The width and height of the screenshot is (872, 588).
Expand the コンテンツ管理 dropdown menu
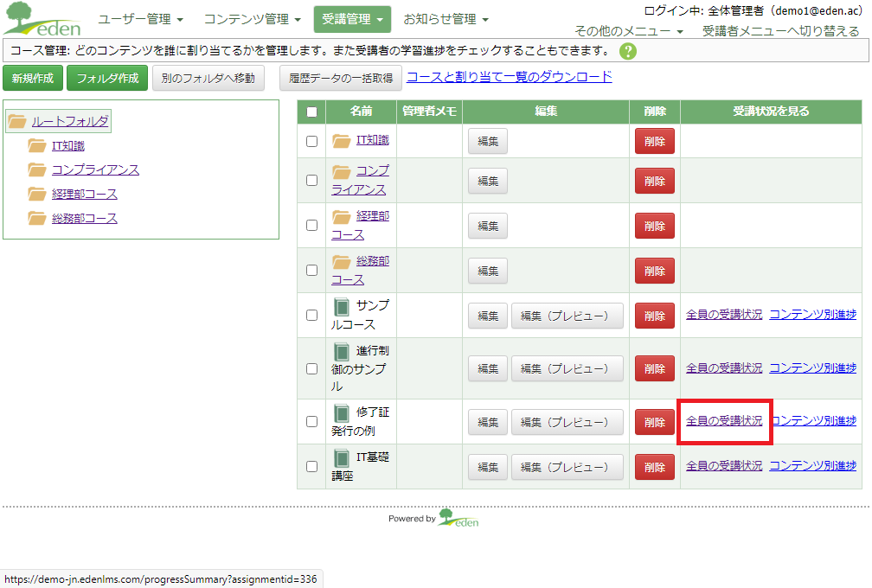point(252,19)
